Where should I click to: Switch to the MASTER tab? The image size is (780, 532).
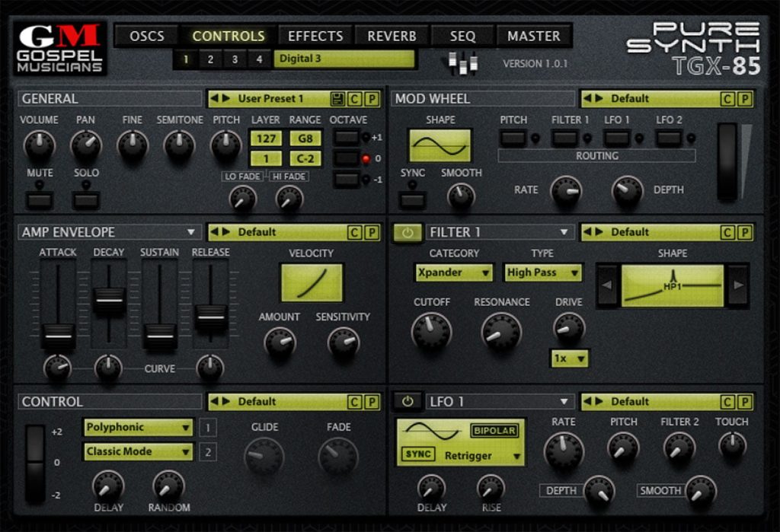[x=534, y=36]
